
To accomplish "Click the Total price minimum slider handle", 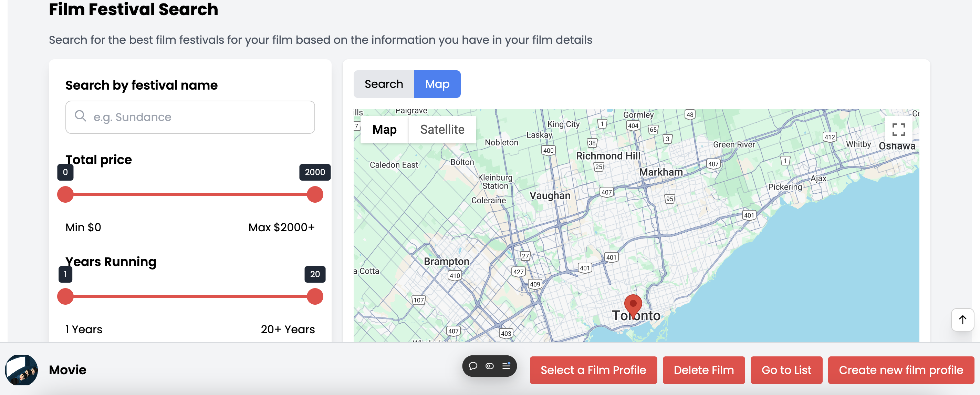I will pos(65,194).
